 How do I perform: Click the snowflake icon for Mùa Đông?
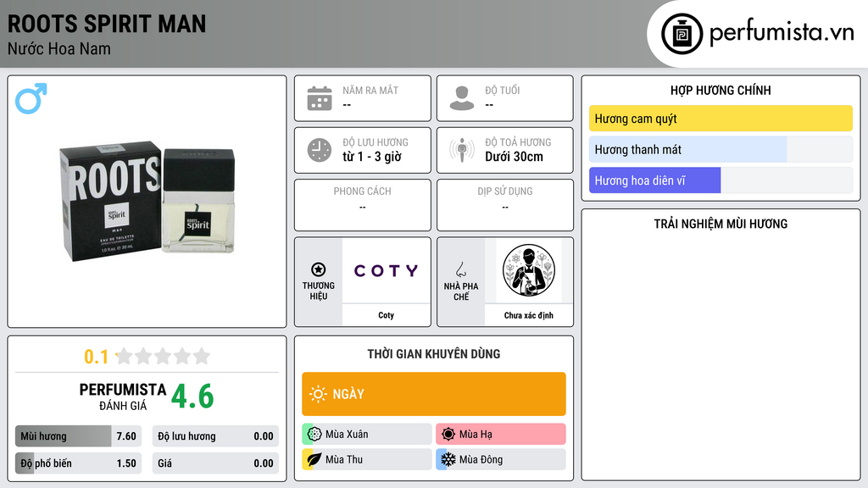(448, 459)
